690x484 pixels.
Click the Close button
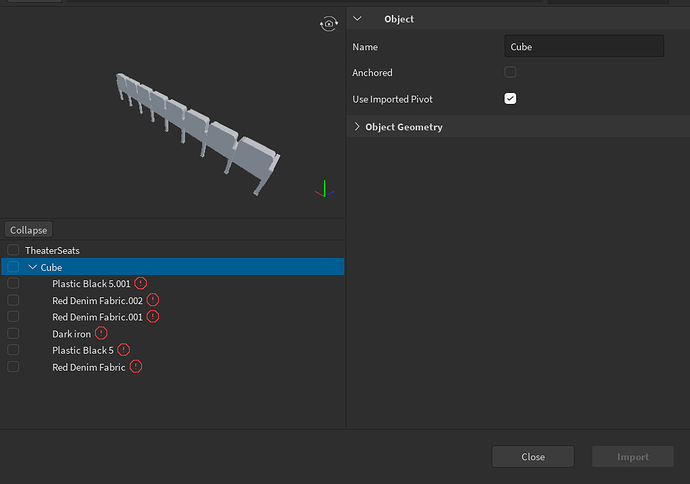click(x=533, y=457)
